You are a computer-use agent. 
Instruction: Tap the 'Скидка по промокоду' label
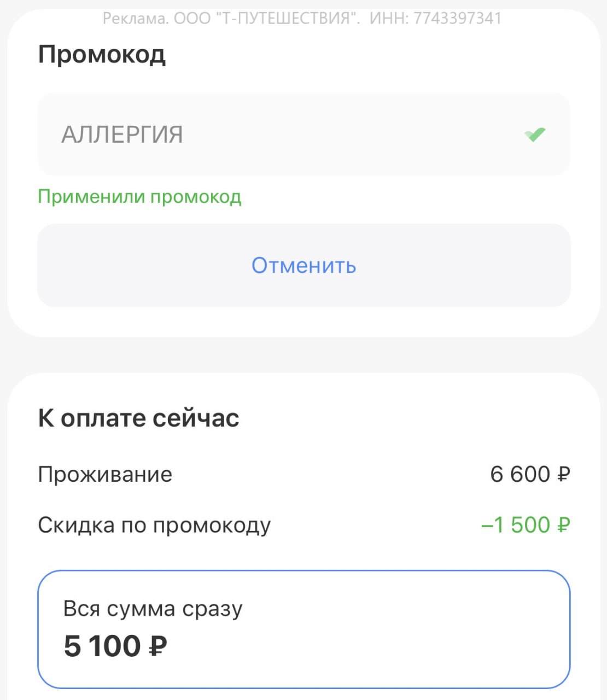154,525
